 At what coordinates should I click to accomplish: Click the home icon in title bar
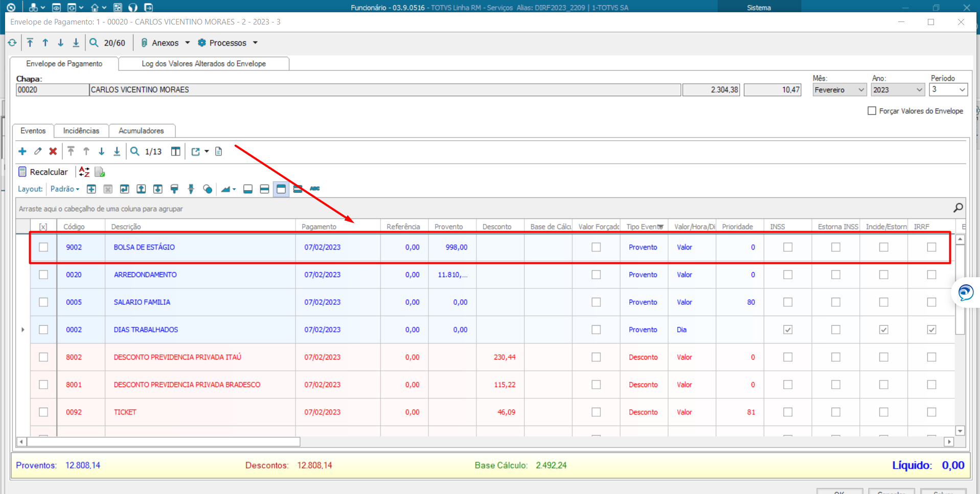(x=95, y=7)
